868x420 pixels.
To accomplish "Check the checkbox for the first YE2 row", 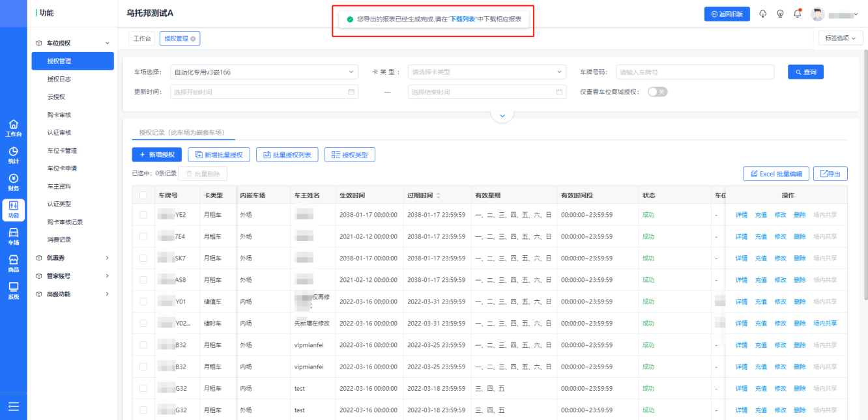I will [143, 214].
